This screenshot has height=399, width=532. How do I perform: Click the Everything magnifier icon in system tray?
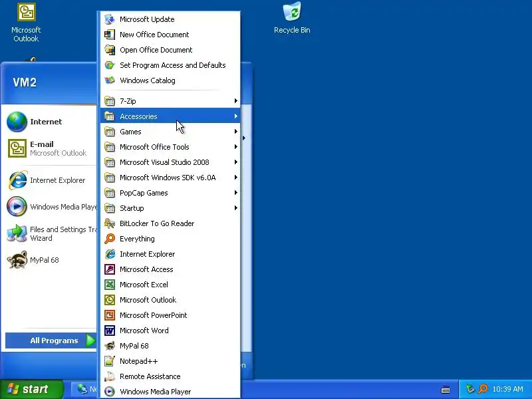[x=483, y=389]
